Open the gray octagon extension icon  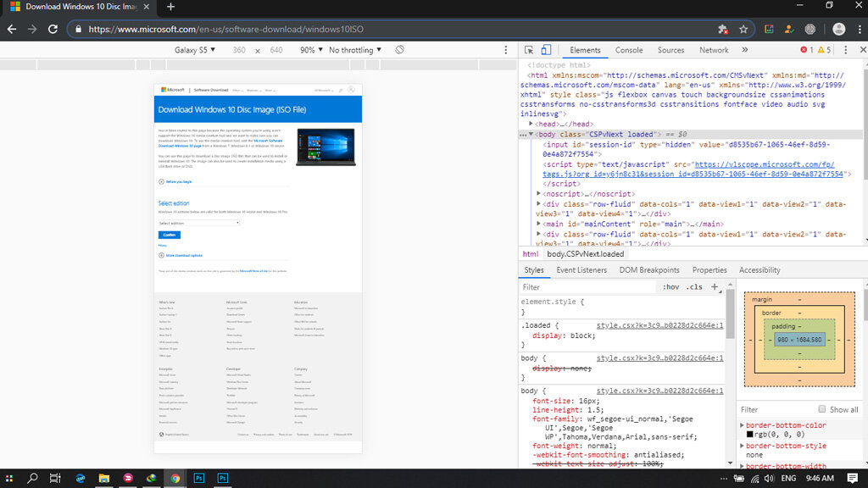click(x=810, y=30)
